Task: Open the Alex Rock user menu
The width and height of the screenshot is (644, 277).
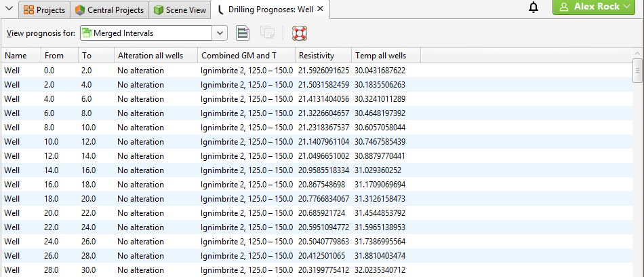Action: (593, 7)
